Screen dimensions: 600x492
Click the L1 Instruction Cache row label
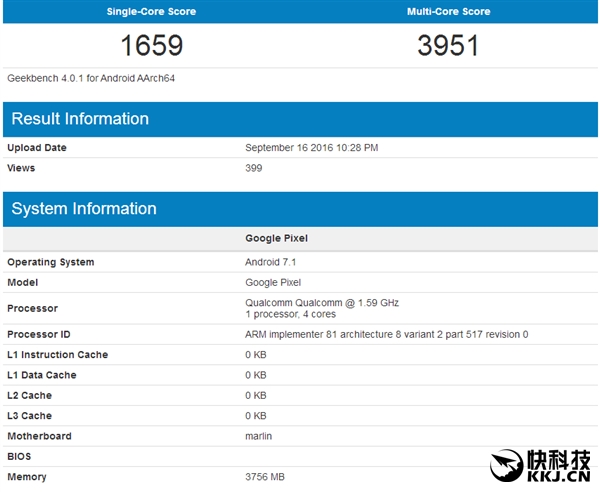click(58, 355)
